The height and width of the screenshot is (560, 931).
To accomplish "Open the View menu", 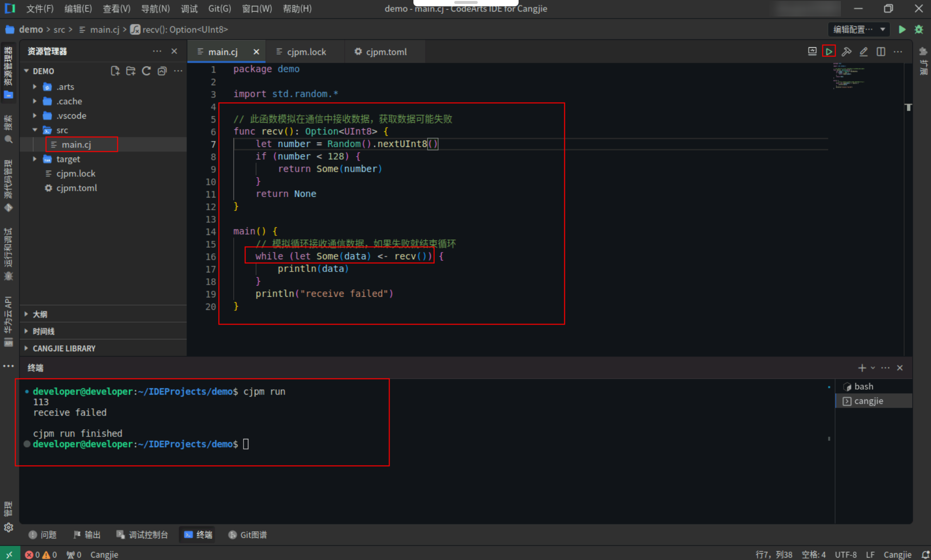I will [116, 9].
